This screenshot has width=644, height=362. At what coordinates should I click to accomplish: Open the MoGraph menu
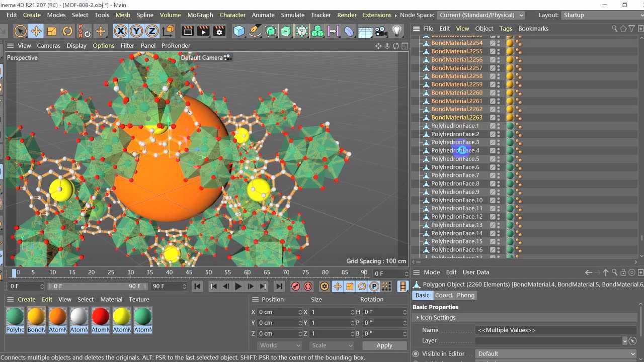[x=200, y=15]
